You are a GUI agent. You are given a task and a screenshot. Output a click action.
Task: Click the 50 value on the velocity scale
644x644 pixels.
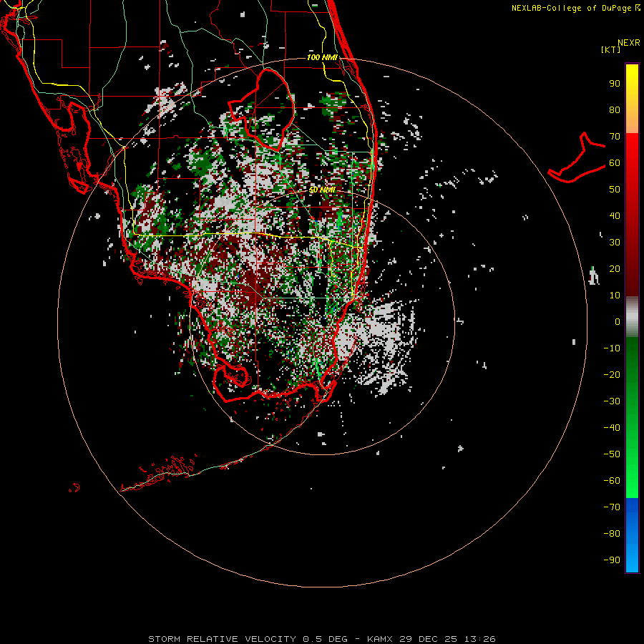pos(615,190)
